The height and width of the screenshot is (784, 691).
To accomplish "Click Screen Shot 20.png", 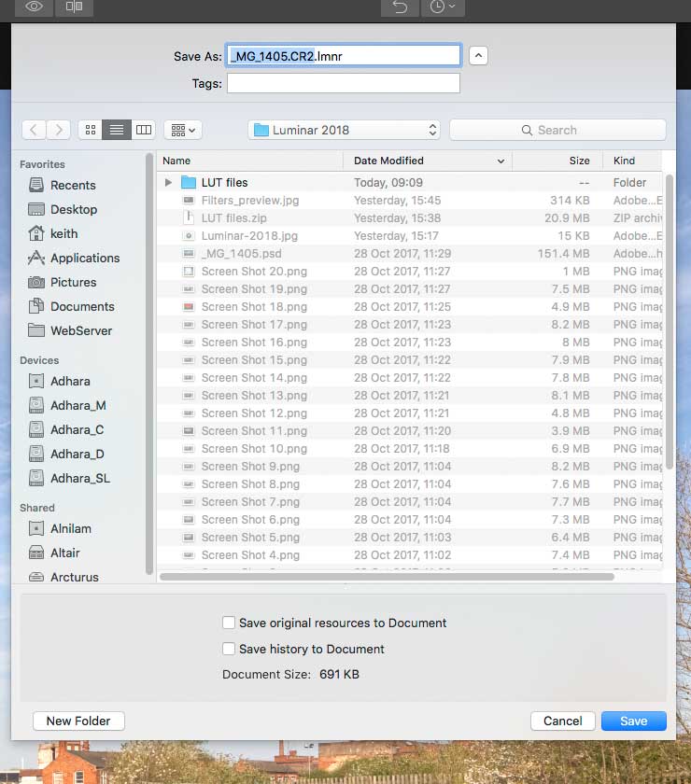I will tap(409, 272).
